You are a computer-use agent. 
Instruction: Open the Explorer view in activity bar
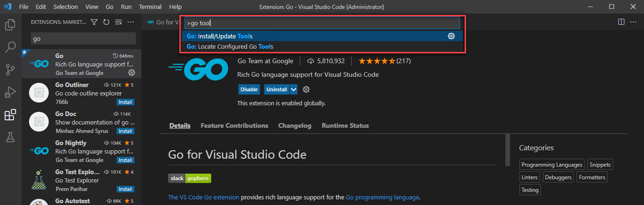coord(10,24)
